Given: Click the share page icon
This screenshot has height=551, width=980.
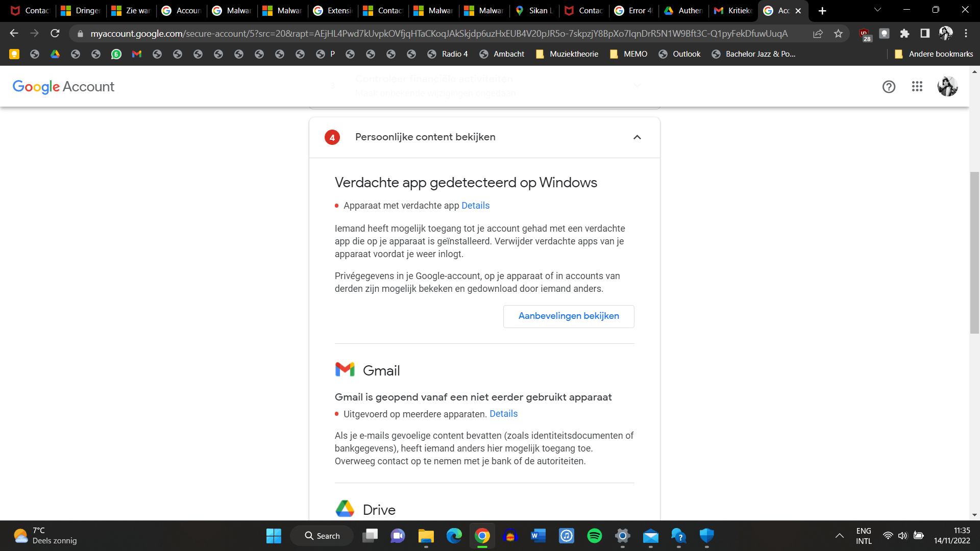Looking at the screenshot, I should click(818, 34).
